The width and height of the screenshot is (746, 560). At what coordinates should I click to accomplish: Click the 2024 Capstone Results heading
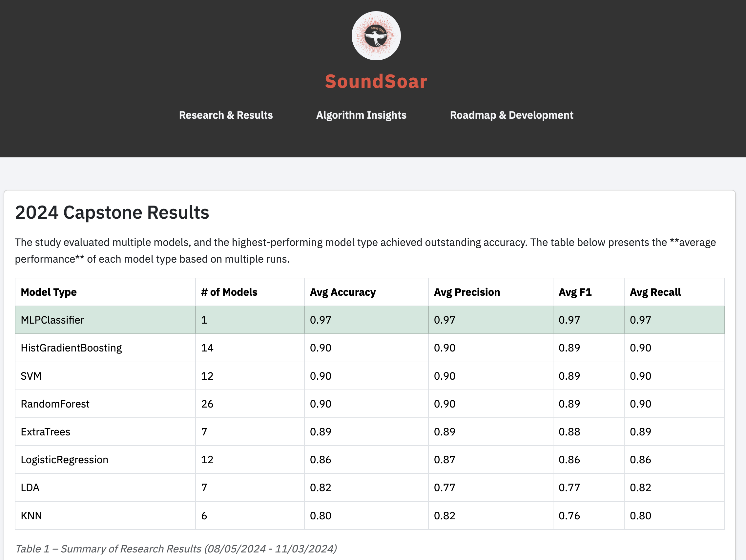[x=112, y=212]
